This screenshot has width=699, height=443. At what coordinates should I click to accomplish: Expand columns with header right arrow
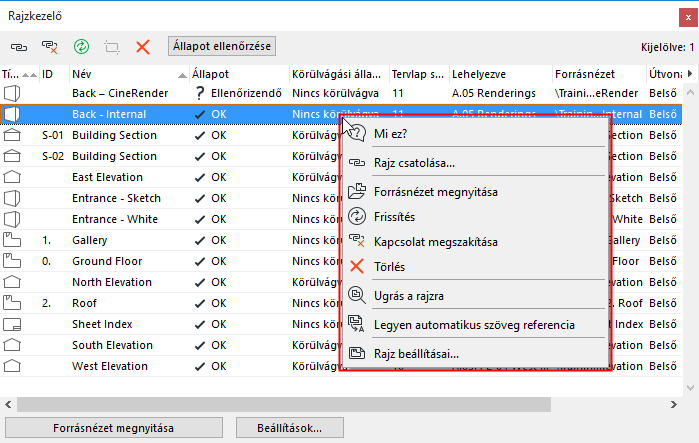tap(690, 74)
